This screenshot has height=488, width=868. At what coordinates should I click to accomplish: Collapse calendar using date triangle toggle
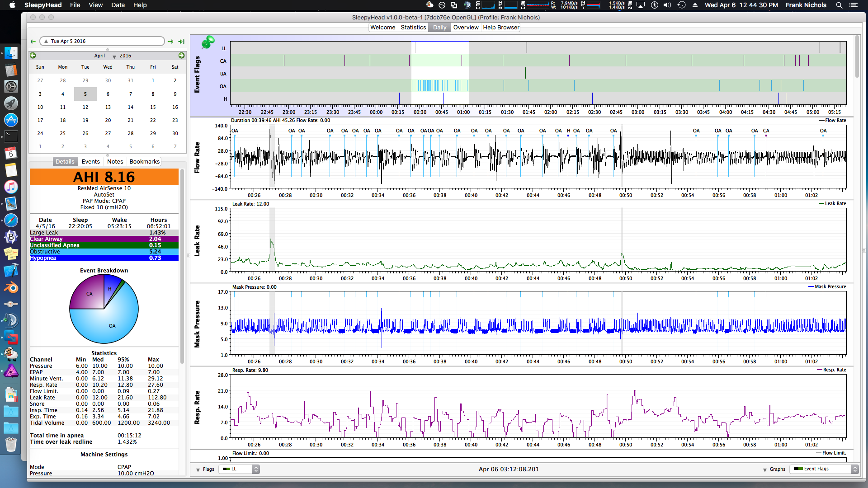pyautogui.click(x=46, y=41)
